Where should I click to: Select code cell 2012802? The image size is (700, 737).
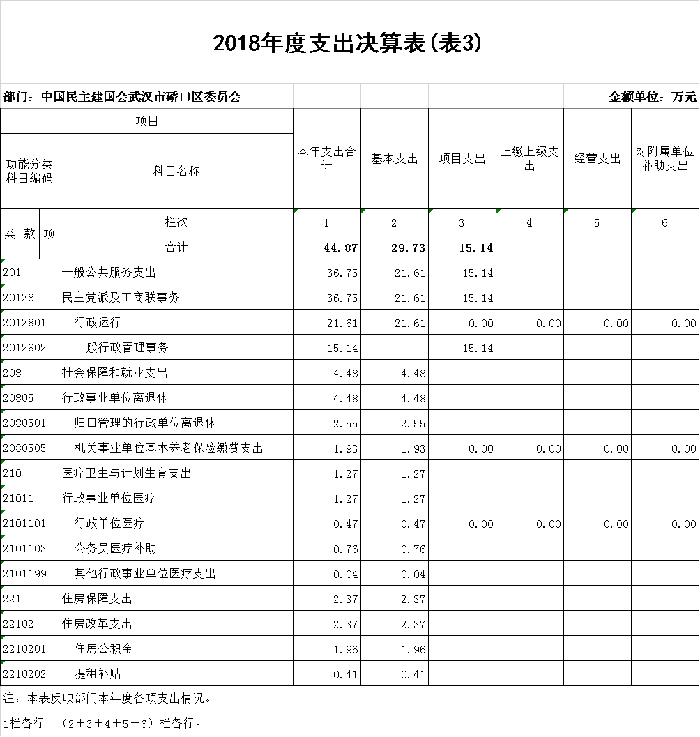click(29, 348)
